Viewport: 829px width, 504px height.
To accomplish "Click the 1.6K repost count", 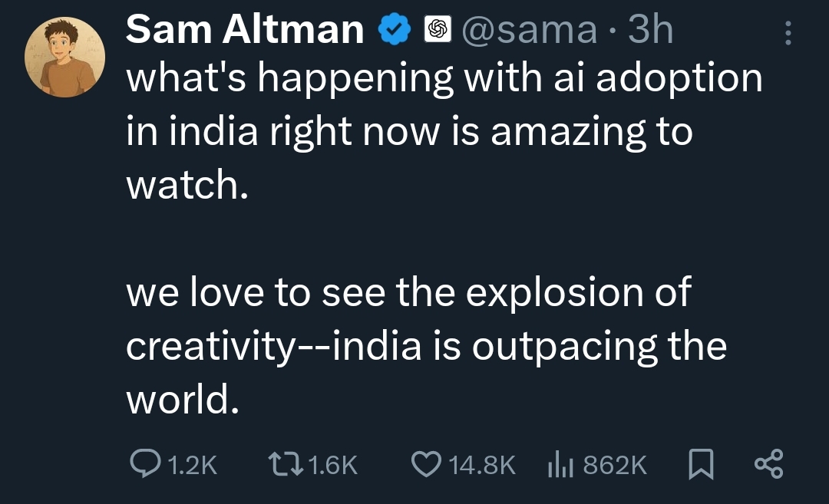I will tap(332, 464).
